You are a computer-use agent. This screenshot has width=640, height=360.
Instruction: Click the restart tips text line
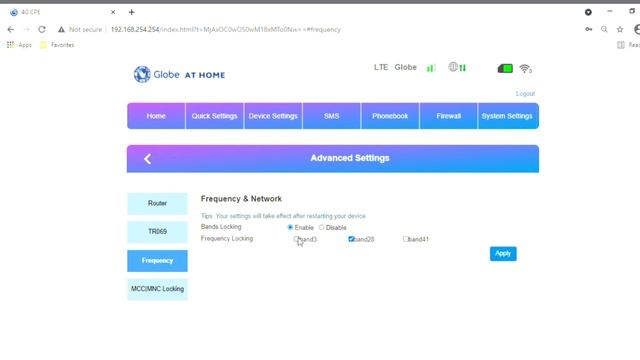(x=283, y=216)
